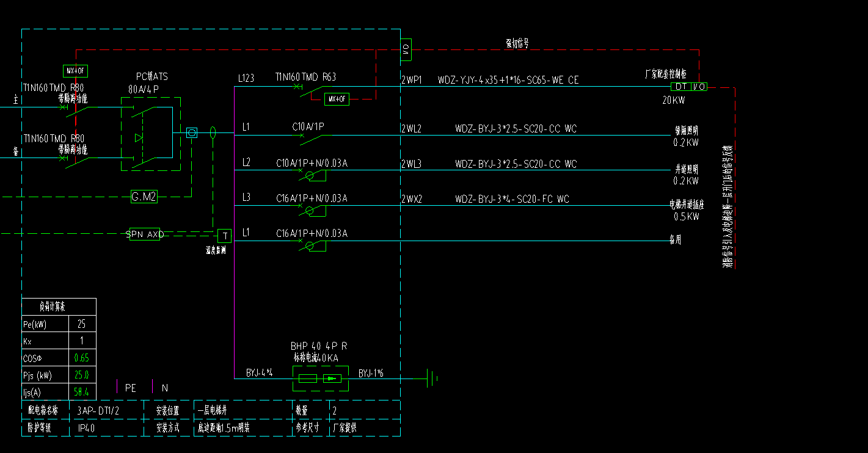Click the square current transformer symbol

coord(192,132)
